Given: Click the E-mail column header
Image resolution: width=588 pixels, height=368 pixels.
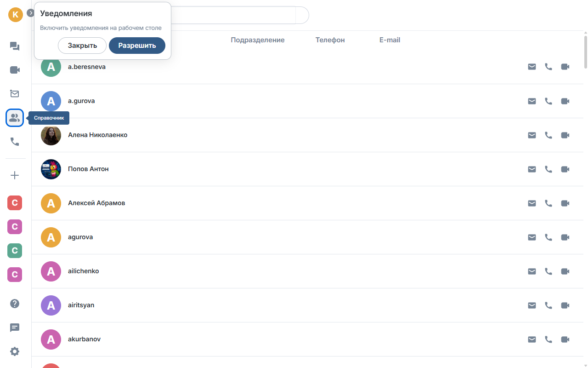Looking at the screenshot, I should point(390,40).
